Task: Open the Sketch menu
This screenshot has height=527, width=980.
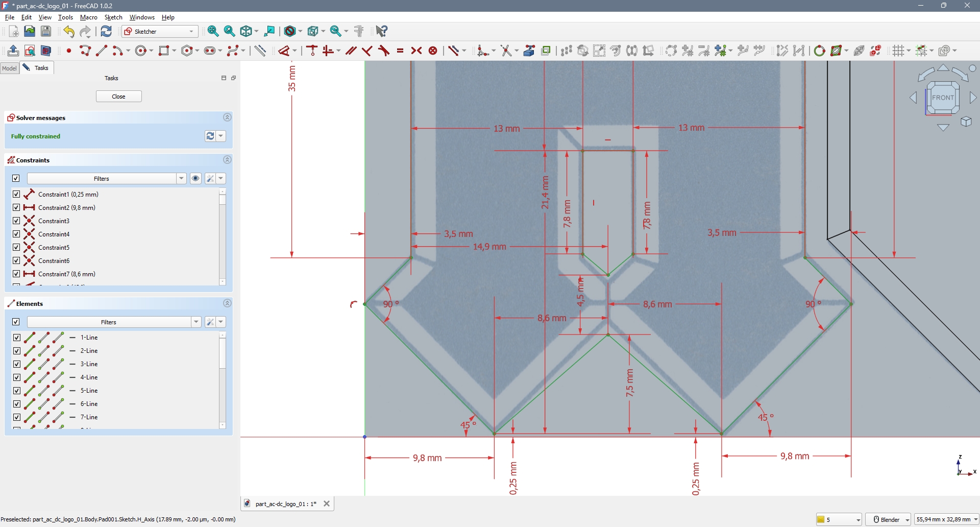Action: coord(113,17)
